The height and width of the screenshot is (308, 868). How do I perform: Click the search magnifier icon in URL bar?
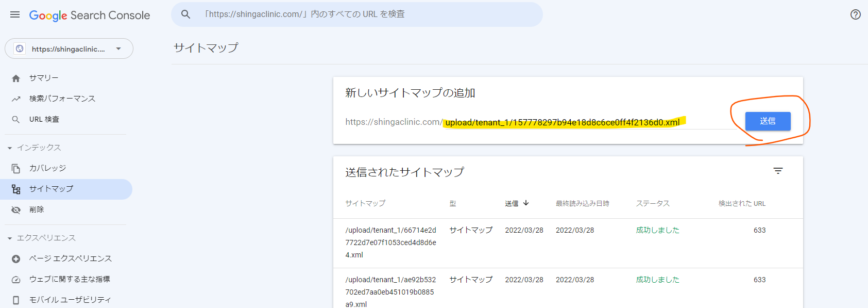[x=186, y=14]
